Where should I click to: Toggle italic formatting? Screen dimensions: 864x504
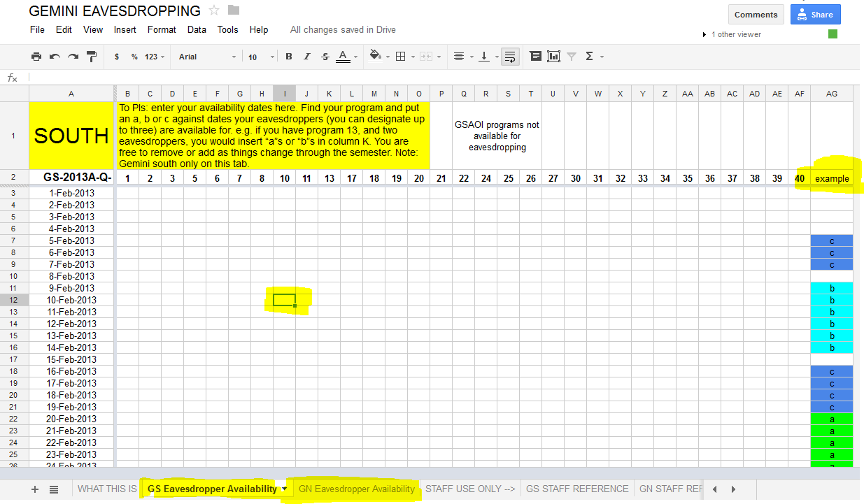(x=307, y=57)
